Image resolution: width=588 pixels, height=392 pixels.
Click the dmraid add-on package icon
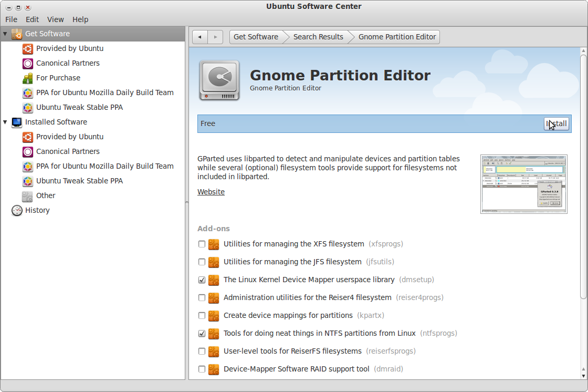[x=214, y=369]
